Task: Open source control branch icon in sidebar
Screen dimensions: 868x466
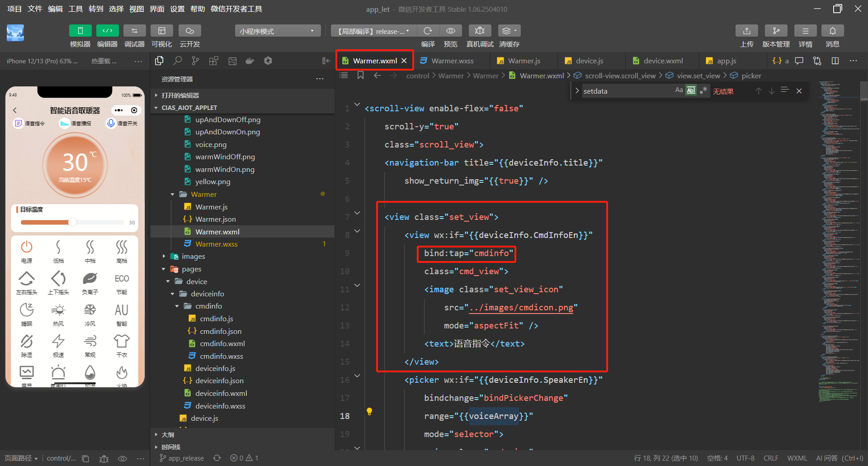Action: coord(195,61)
